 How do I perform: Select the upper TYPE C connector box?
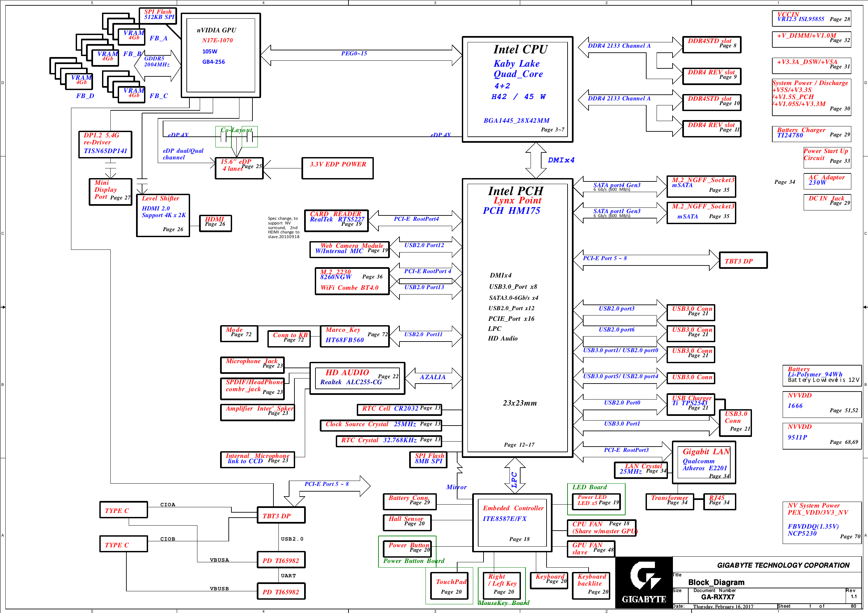click(x=123, y=510)
